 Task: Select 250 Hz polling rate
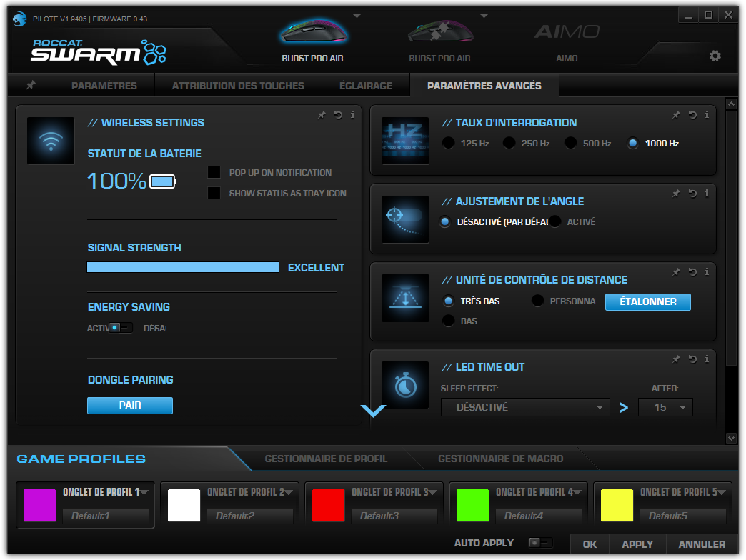click(x=509, y=143)
